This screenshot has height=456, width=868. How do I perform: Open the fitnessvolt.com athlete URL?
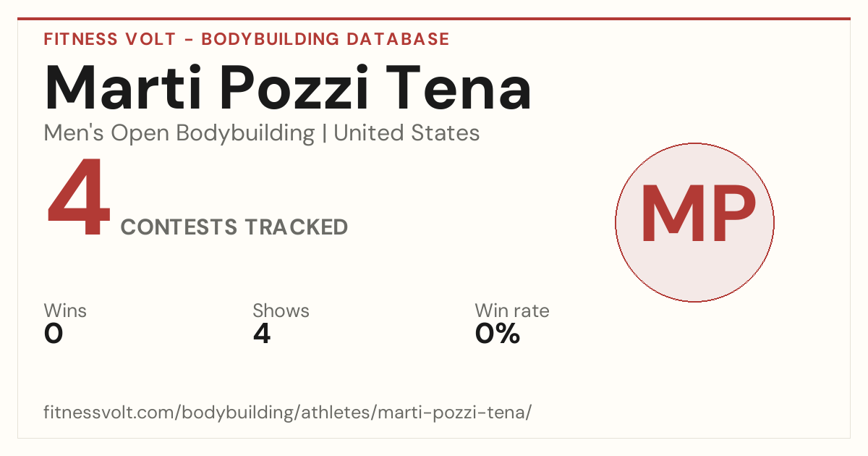pyautogui.click(x=288, y=413)
